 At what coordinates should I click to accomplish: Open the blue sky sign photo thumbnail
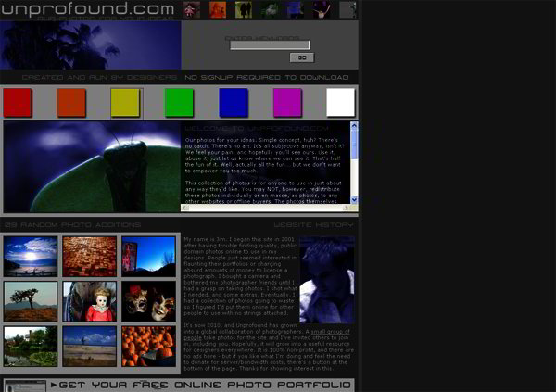coord(148,257)
